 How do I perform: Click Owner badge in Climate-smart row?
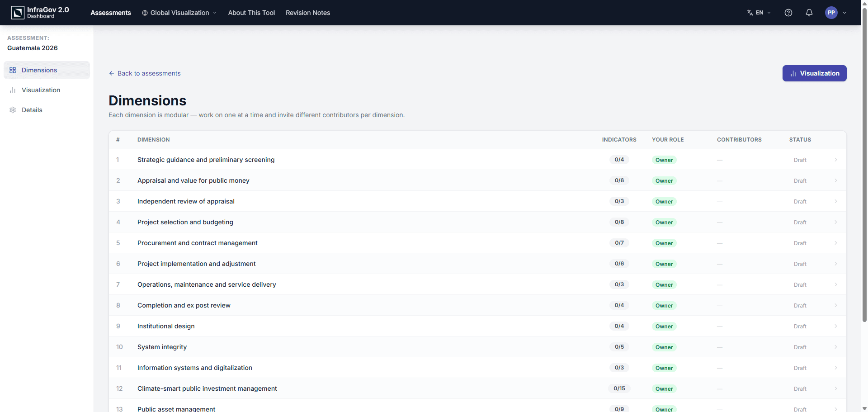click(664, 388)
